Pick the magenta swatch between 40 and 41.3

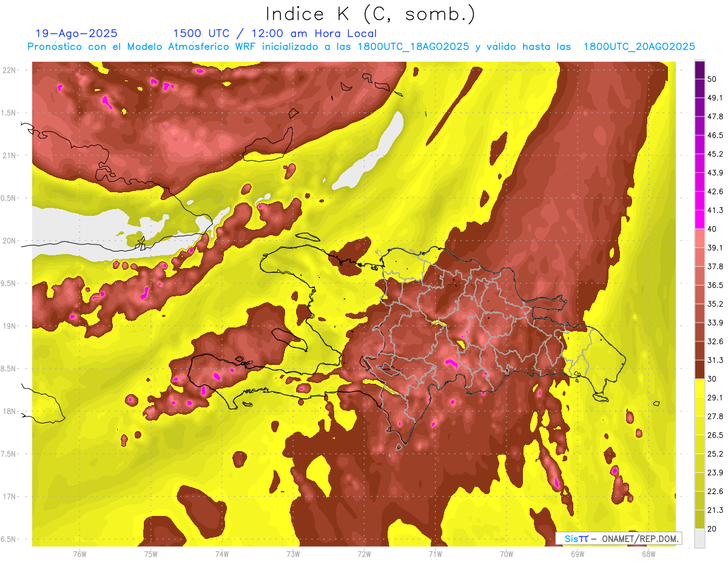699,219
